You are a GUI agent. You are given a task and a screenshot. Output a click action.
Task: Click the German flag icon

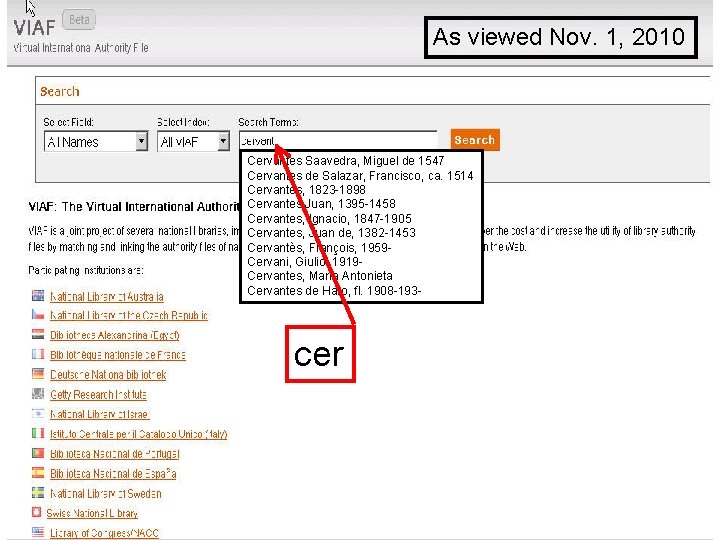pos(38,374)
